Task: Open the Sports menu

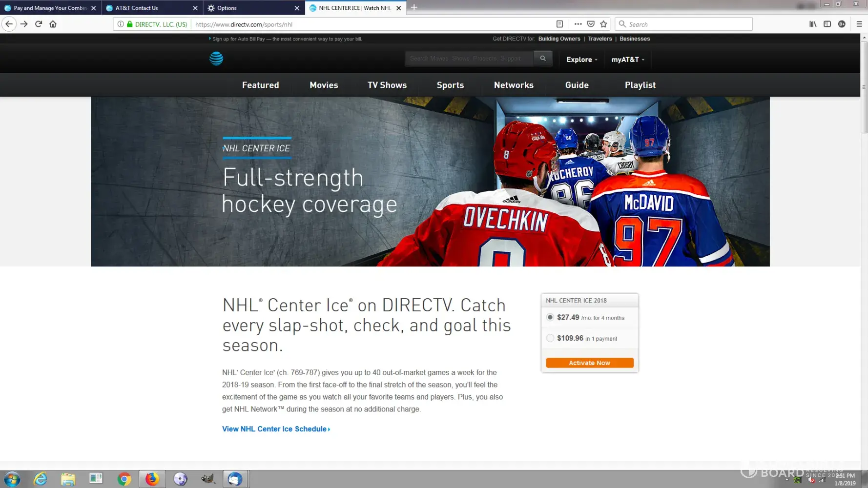Action: 450,85
